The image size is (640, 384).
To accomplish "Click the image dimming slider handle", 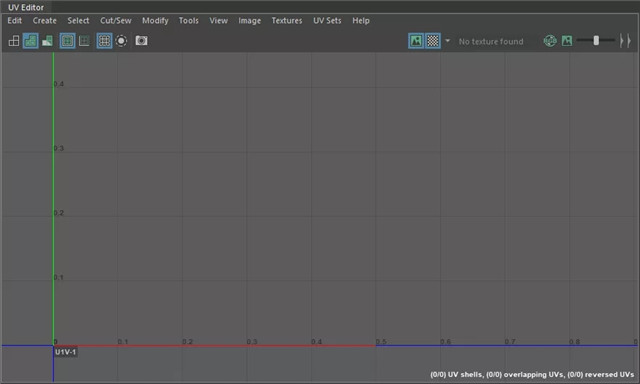I will pos(596,40).
